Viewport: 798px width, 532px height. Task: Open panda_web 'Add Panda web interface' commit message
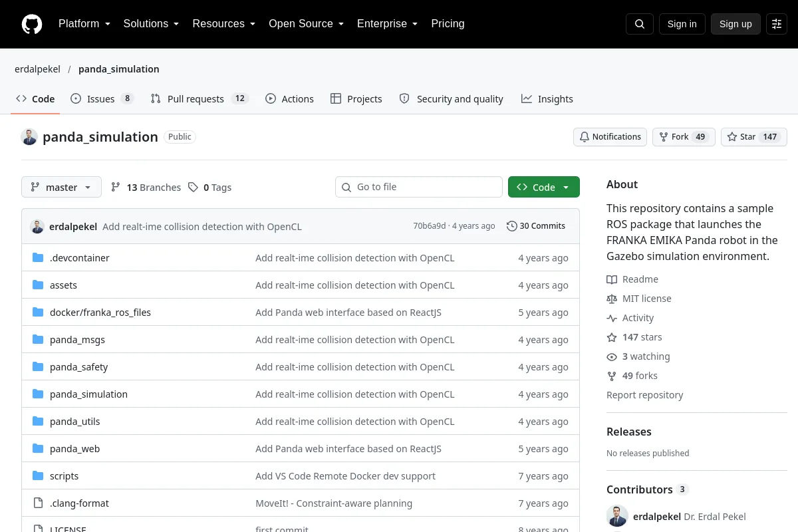point(348,449)
